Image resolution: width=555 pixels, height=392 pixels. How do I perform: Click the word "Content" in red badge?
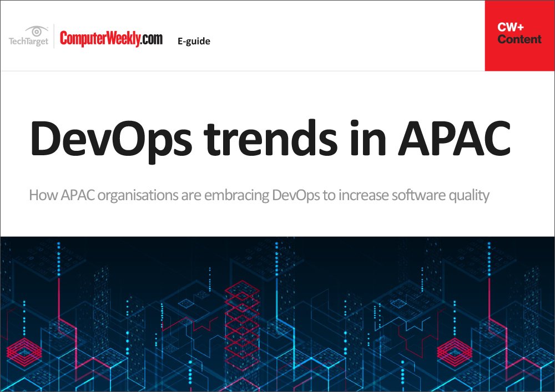tap(519, 39)
